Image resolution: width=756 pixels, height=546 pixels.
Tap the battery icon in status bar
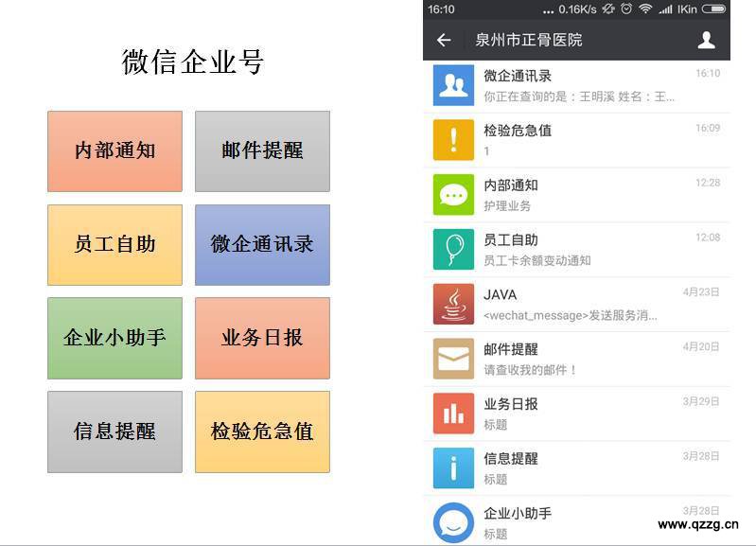pyautogui.click(x=713, y=9)
